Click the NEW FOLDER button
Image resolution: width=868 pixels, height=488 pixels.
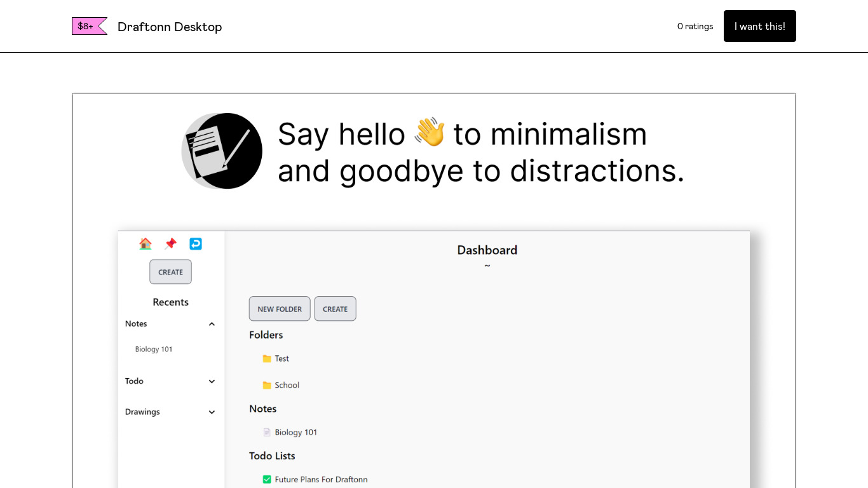(x=280, y=309)
